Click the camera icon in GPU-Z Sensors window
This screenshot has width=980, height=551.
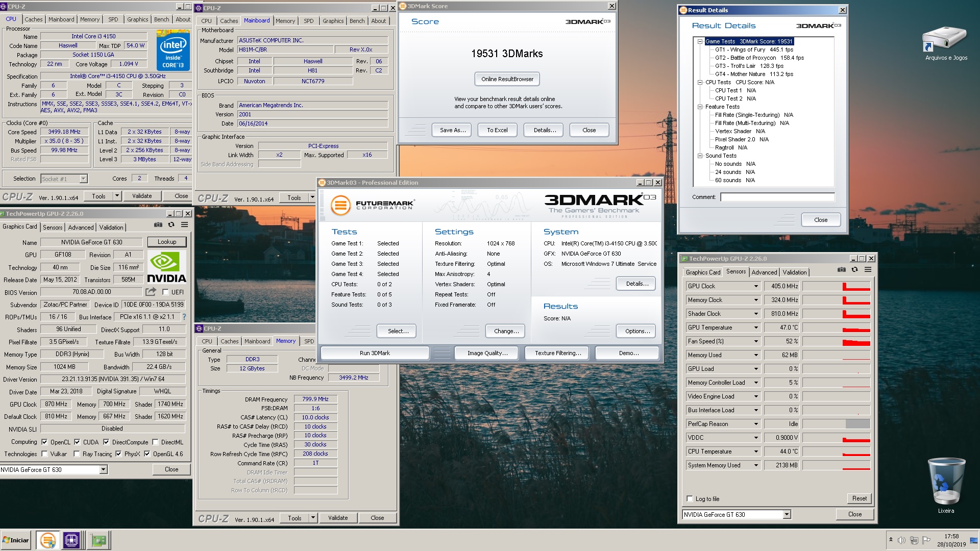pyautogui.click(x=842, y=269)
